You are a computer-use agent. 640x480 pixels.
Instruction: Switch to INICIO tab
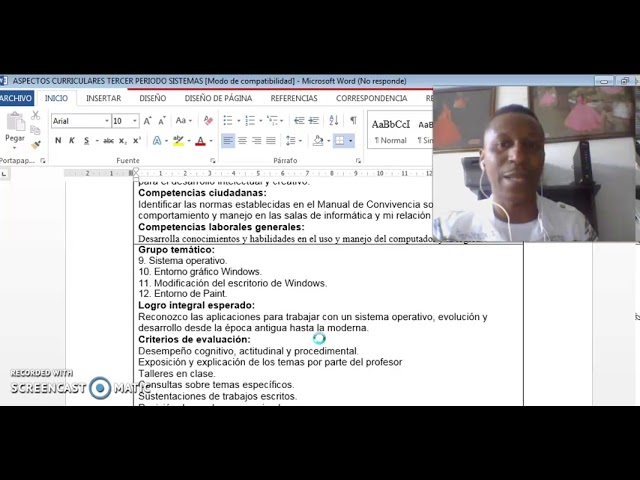click(x=56, y=98)
